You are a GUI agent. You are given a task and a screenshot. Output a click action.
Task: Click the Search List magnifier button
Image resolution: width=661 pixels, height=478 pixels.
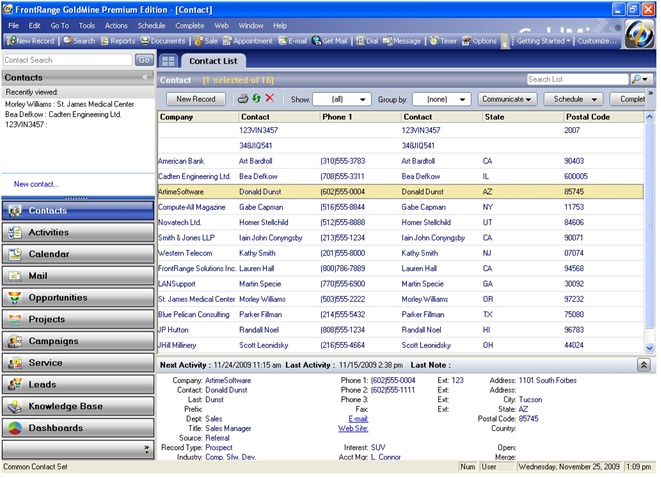(638, 79)
